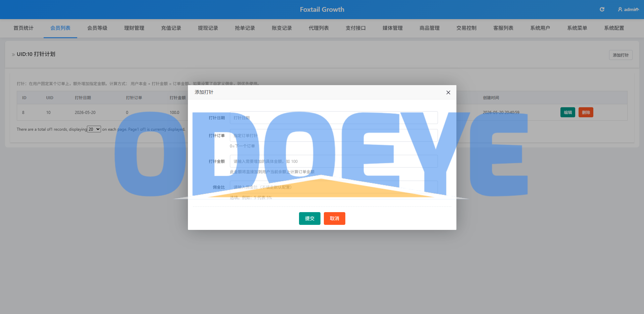This screenshot has height=314, width=644.
Task: Open 交易控制 menu item
Action: [466, 28]
